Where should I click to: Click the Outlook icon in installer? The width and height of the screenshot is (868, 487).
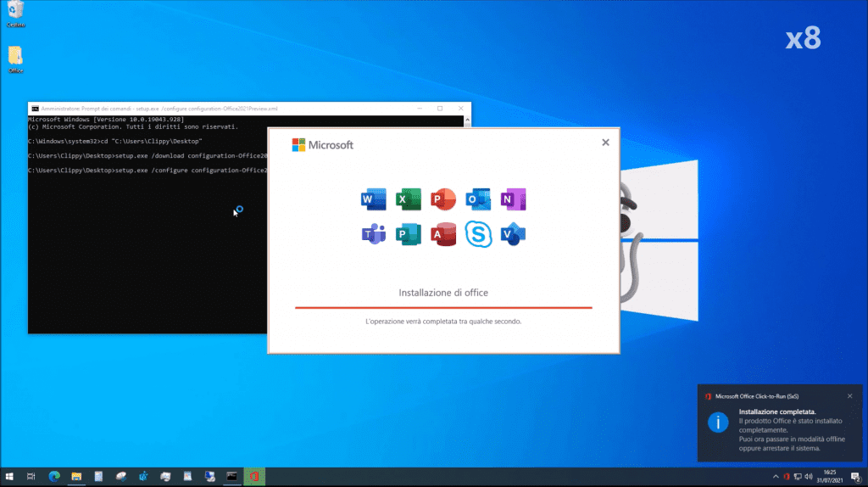[478, 199]
